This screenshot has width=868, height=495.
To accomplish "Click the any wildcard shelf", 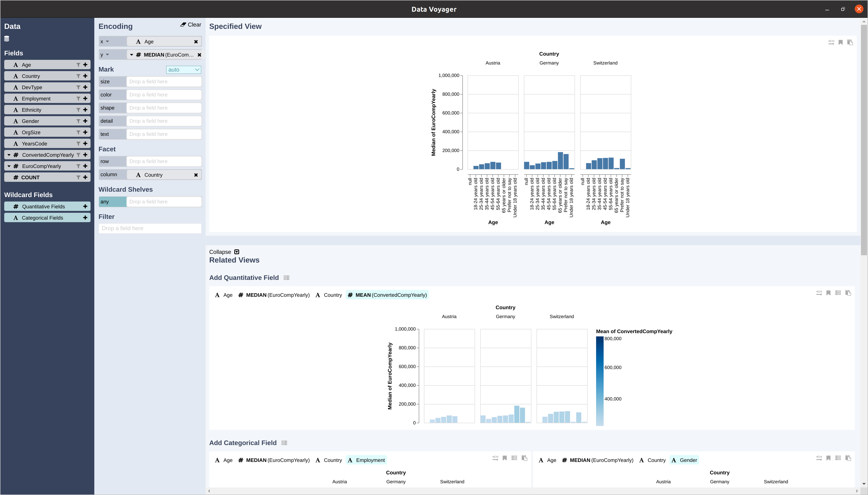I will pyautogui.click(x=164, y=202).
